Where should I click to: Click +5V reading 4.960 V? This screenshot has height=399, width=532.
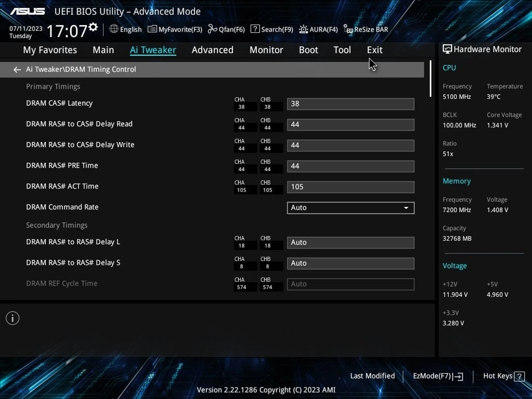497,295
